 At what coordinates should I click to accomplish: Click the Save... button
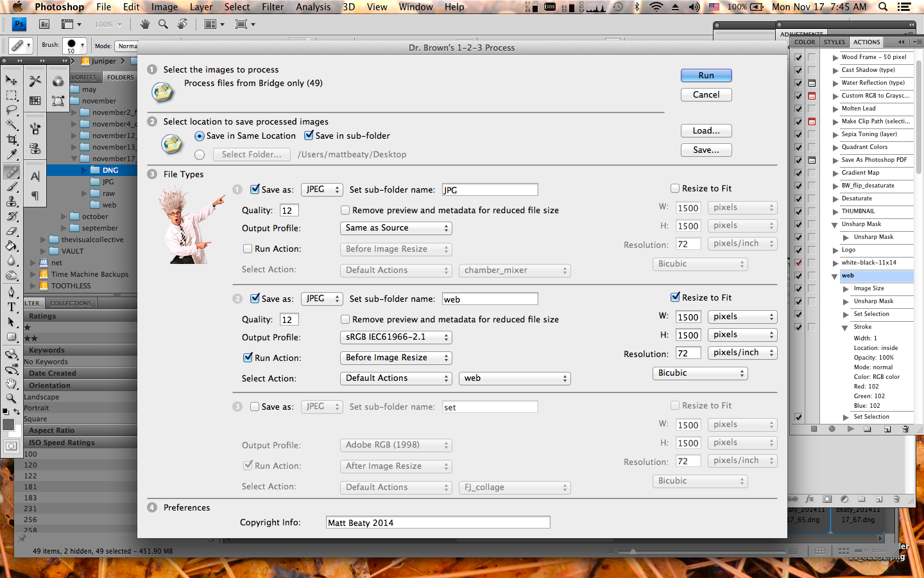click(x=706, y=150)
